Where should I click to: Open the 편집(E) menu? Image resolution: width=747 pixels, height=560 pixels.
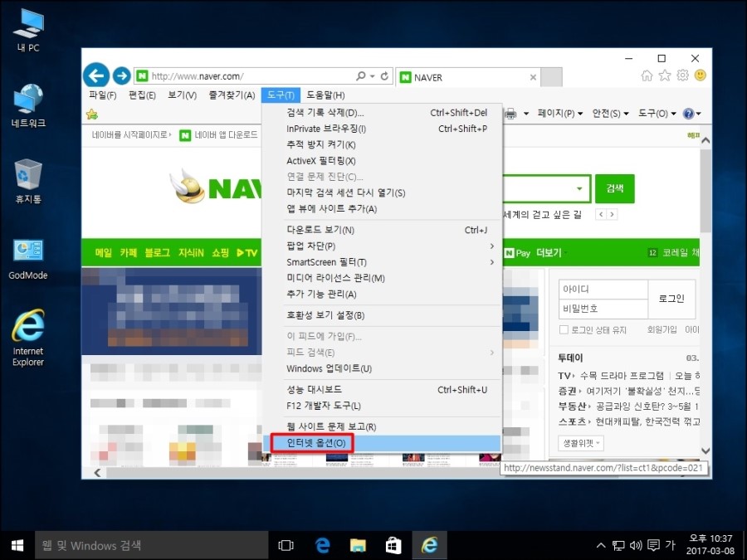(142, 95)
